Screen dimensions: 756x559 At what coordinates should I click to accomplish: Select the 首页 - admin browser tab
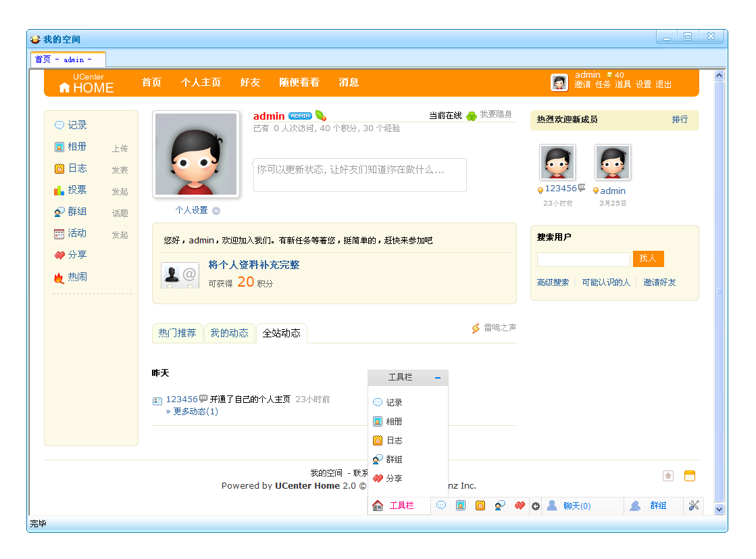(x=68, y=59)
